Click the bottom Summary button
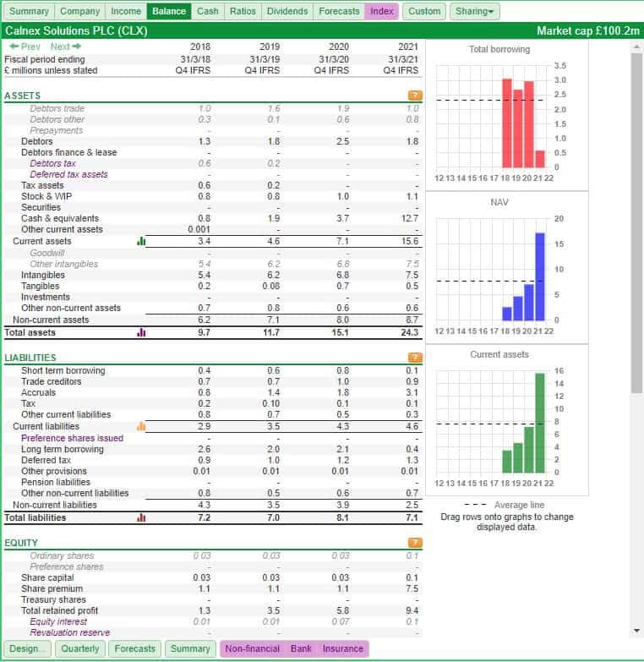The height and width of the screenshot is (662, 644). tap(190, 648)
